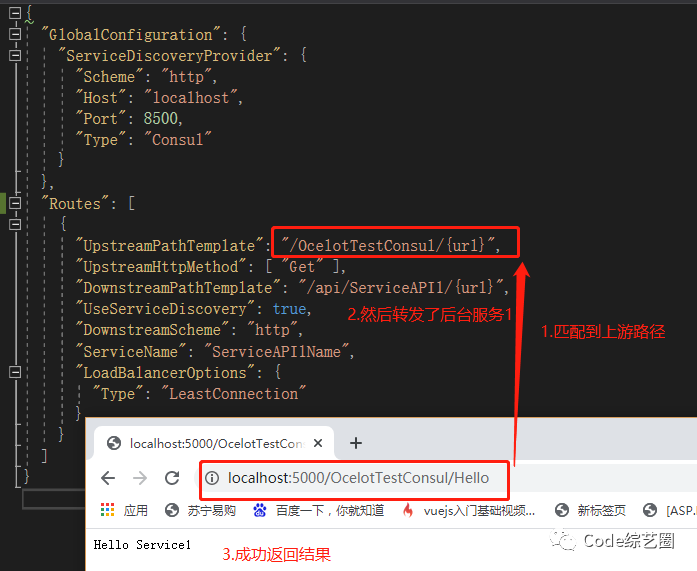The image size is (697, 571).
Task: Collapse the first route object block
Action: tap(15, 224)
